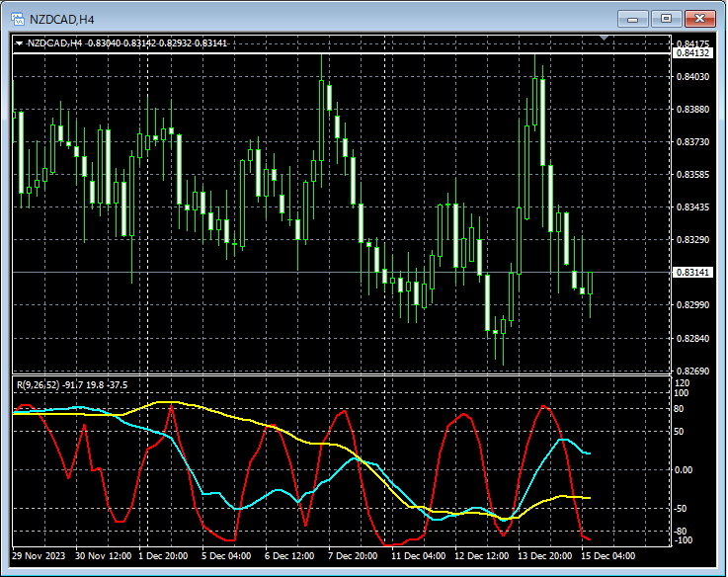This screenshot has width=728, height=577.
Task: Click the 0.83290 price scale value
Action: [x=692, y=240]
